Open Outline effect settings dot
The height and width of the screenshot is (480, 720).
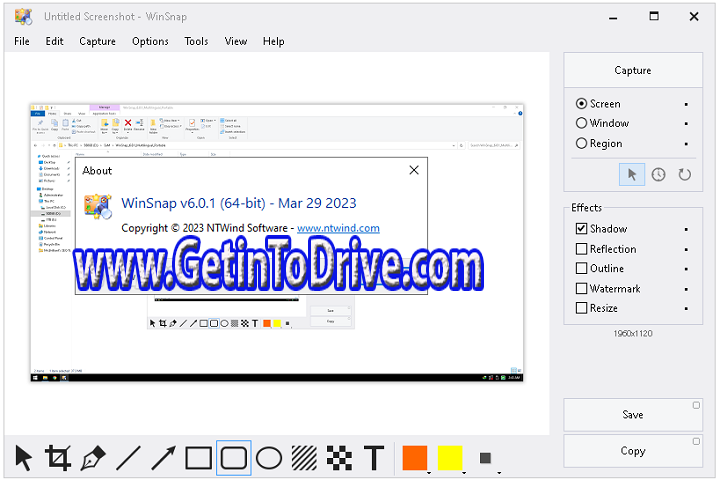pyautogui.click(x=686, y=269)
